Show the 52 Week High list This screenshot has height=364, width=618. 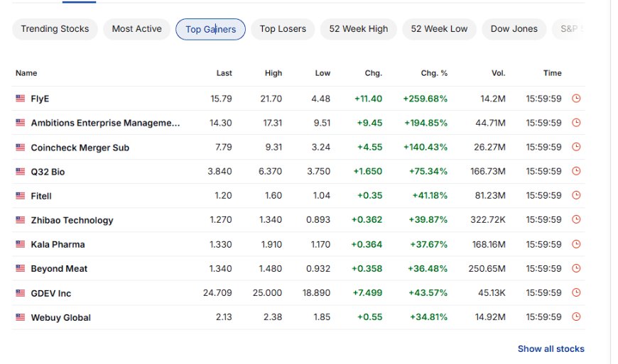358,29
